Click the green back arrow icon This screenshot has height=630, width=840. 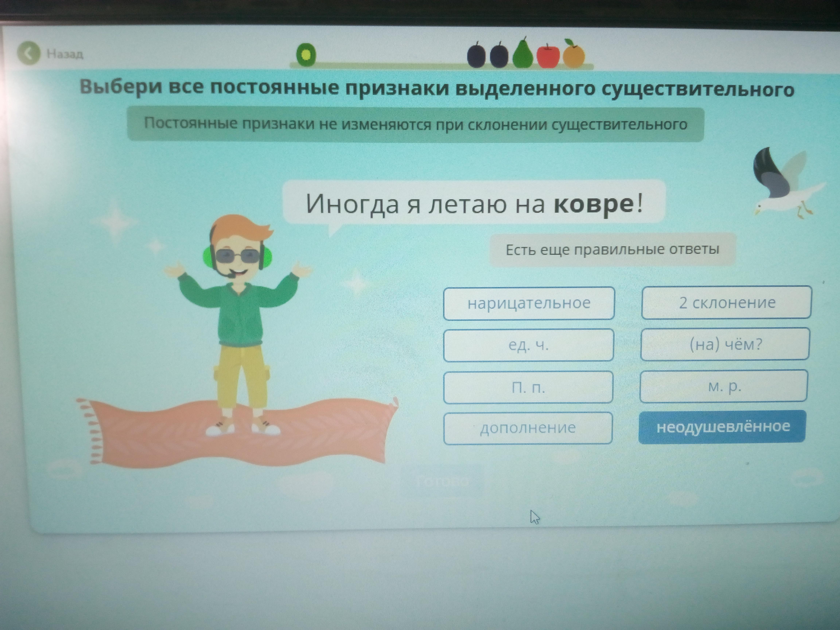click(28, 53)
